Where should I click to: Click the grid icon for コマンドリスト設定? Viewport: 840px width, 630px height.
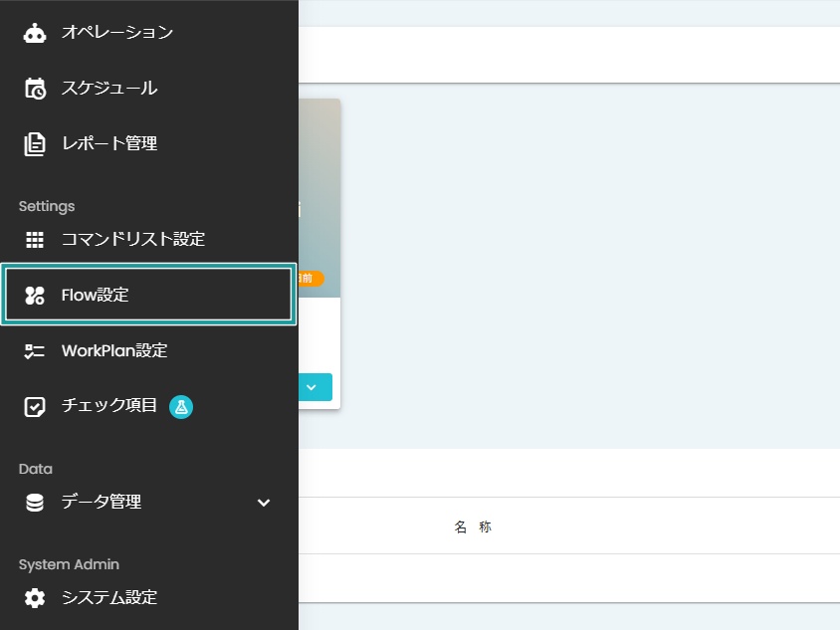[x=35, y=240]
